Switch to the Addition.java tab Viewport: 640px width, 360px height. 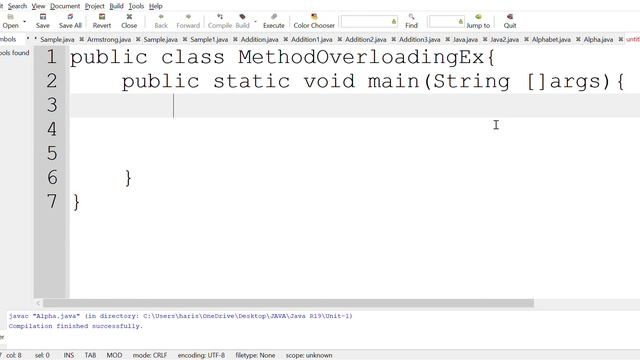[x=259, y=40]
